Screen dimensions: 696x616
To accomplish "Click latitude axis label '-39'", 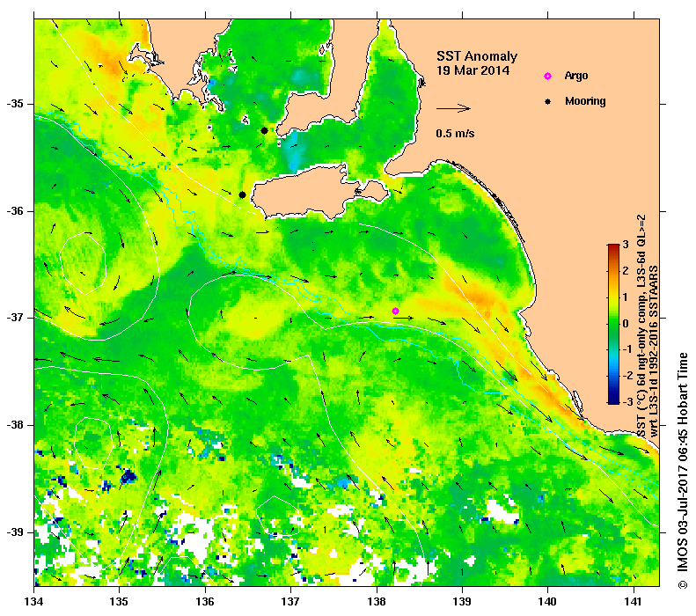I will click(14, 532).
